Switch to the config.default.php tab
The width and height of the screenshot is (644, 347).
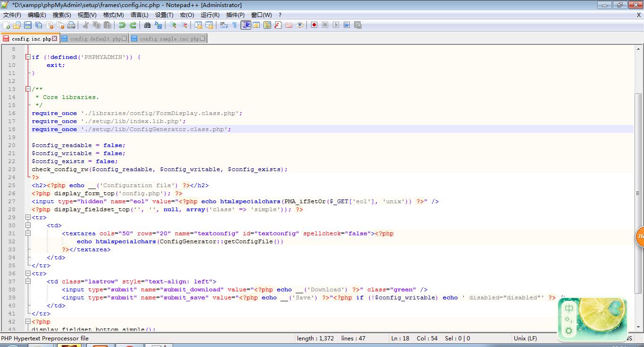click(95, 39)
